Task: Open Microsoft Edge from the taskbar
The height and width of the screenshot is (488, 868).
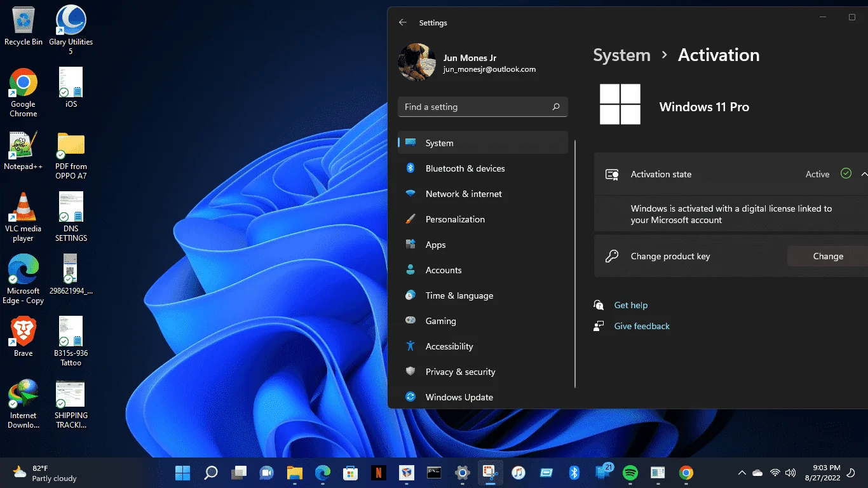Action: 323,473
